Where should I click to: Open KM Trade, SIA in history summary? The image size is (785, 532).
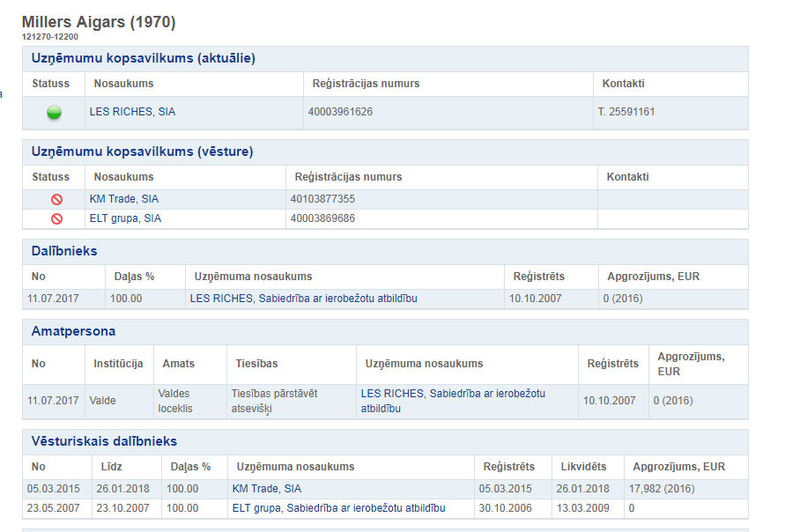(123, 199)
